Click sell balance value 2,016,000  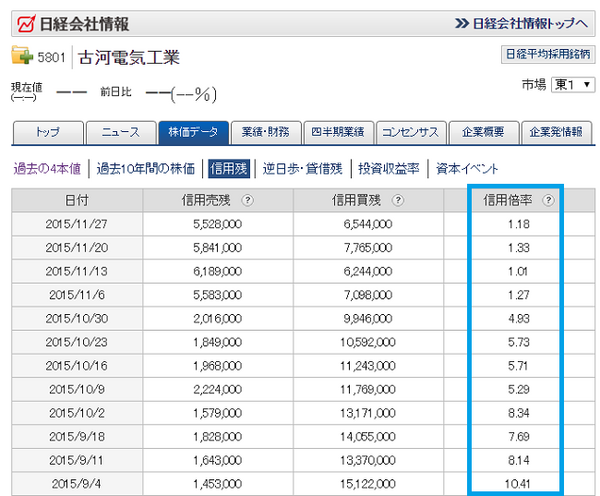tap(217, 319)
